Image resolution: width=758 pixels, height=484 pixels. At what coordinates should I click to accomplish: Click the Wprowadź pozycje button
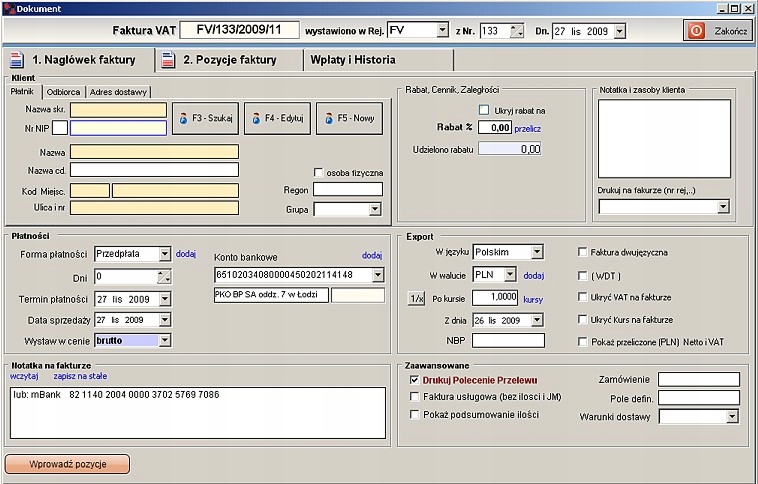click(67, 464)
